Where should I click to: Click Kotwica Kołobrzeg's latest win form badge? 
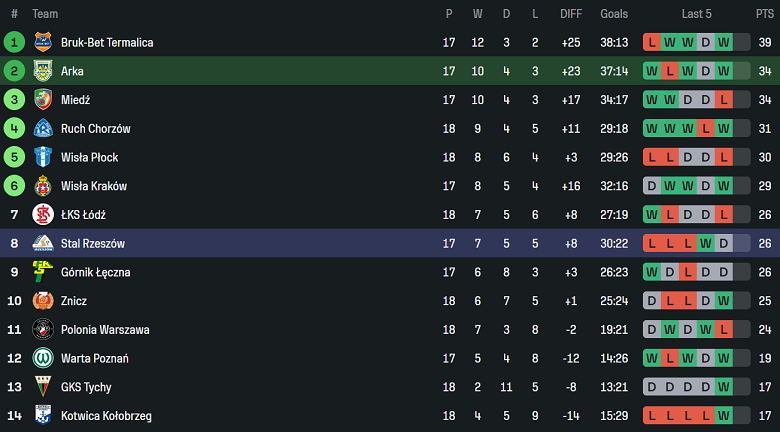723,416
